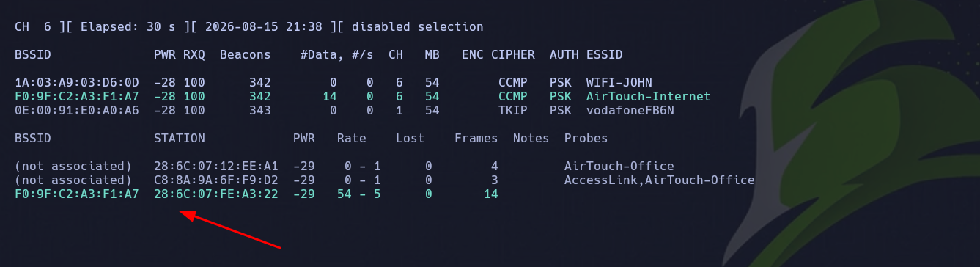Click the Probes column header
The width and height of the screenshot is (980, 267).
coord(586,138)
